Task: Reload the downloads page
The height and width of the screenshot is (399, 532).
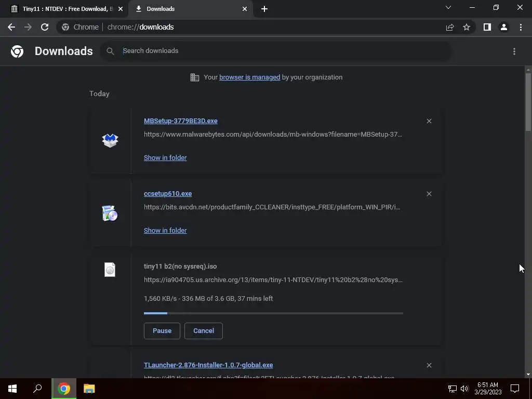Action: 45,27
